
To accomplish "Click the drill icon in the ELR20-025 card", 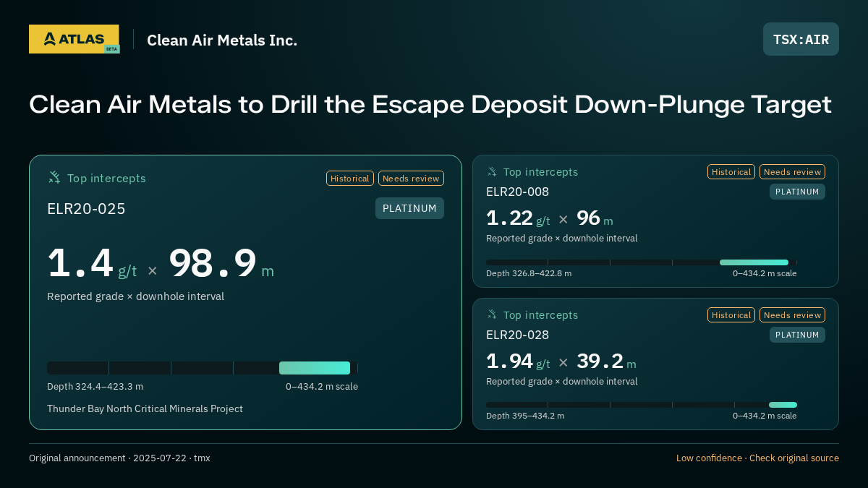I will (54, 177).
